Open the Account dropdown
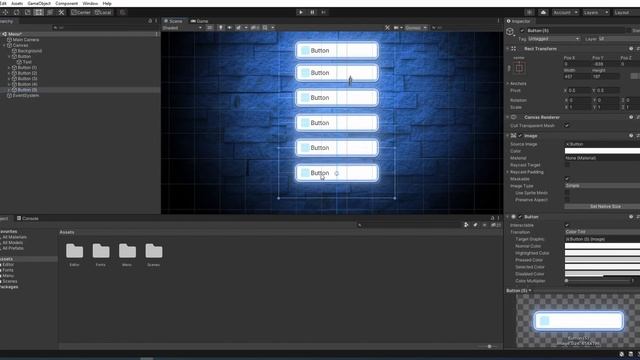Viewport: 640px width, 360px height. coord(565,13)
